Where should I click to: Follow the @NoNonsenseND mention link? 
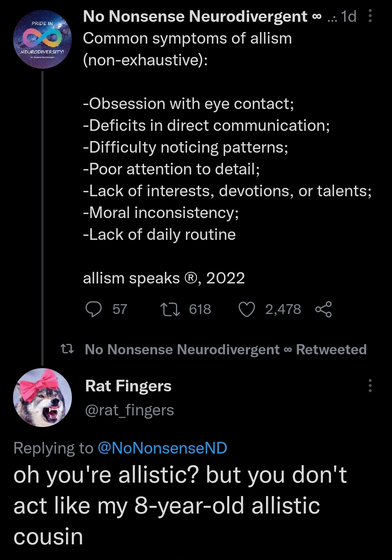click(162, 448)
